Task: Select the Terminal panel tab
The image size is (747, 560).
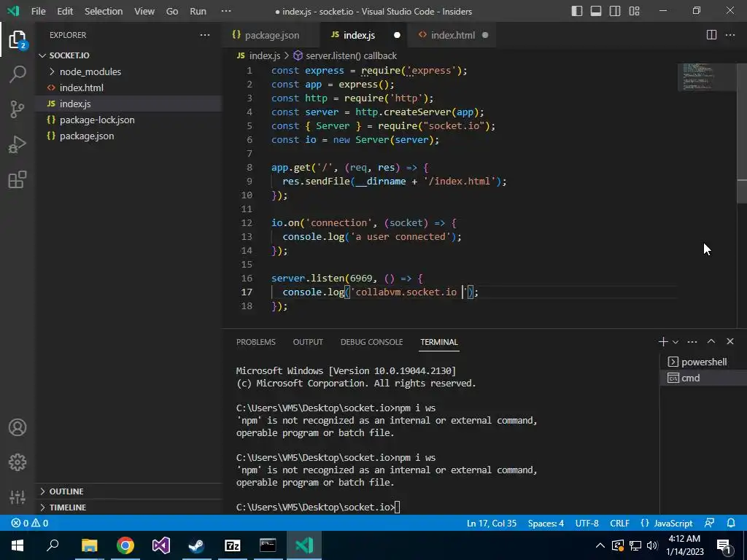Action: [438, 342]
